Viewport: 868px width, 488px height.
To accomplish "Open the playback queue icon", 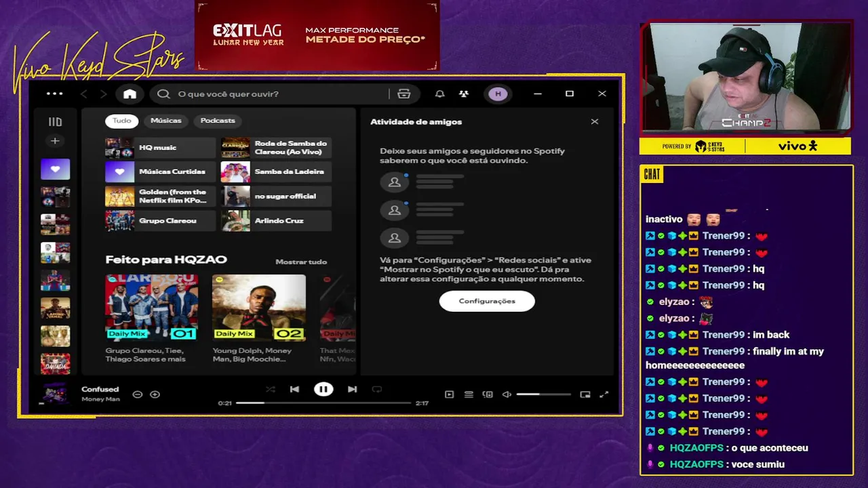I will coord(469,394).
